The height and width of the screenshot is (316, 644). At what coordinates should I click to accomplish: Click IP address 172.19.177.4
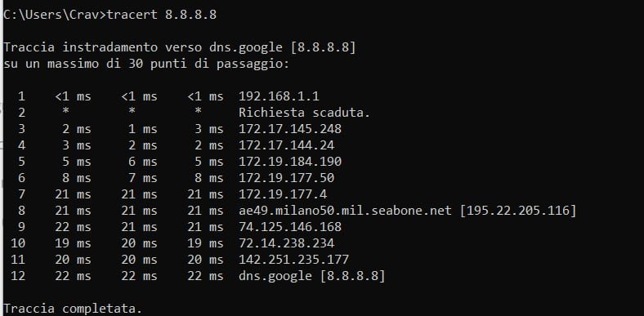coord(283,194)
